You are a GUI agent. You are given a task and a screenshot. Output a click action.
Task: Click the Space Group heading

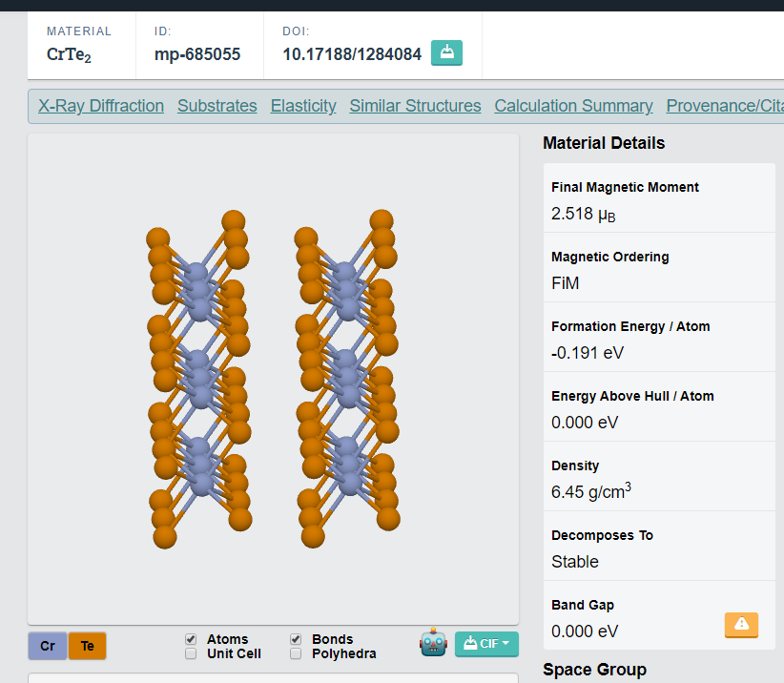pyautogui.click(x=594, y=670)
